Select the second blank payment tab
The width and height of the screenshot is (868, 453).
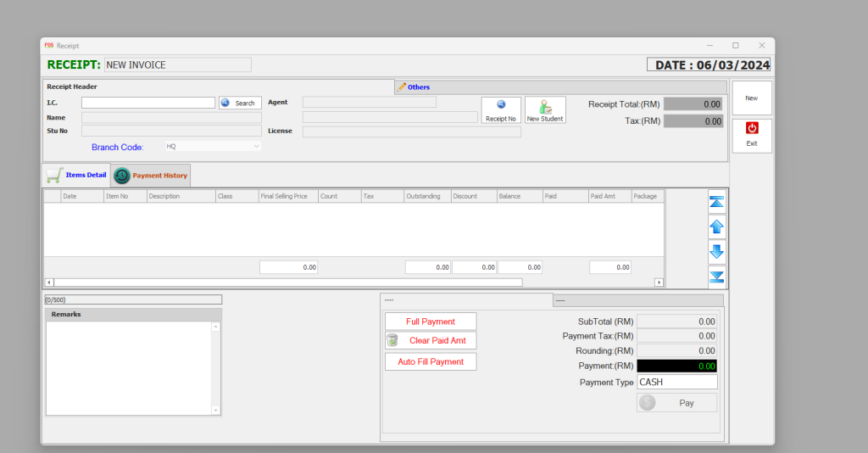[x=637, y=300]
